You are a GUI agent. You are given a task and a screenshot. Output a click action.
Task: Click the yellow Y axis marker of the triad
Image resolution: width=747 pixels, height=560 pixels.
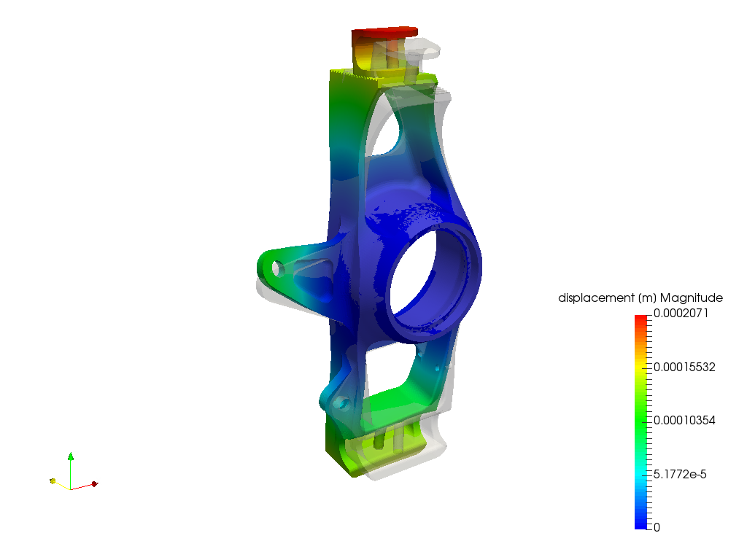[53, 480]
